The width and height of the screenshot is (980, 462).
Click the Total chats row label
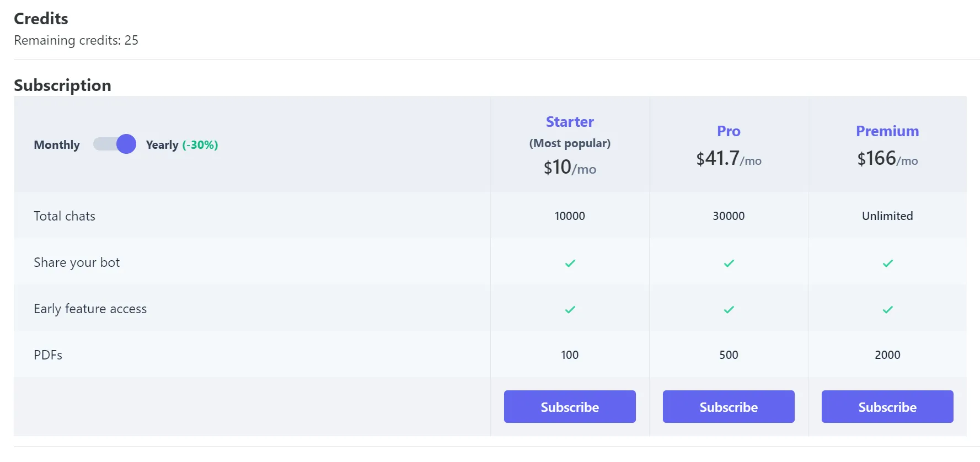[65, 216]
